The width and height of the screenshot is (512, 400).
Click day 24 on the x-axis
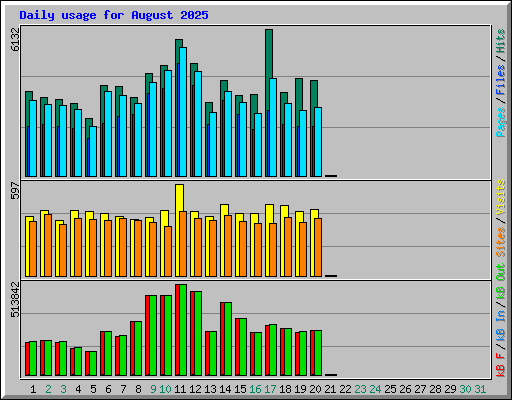tap(375, 389)
